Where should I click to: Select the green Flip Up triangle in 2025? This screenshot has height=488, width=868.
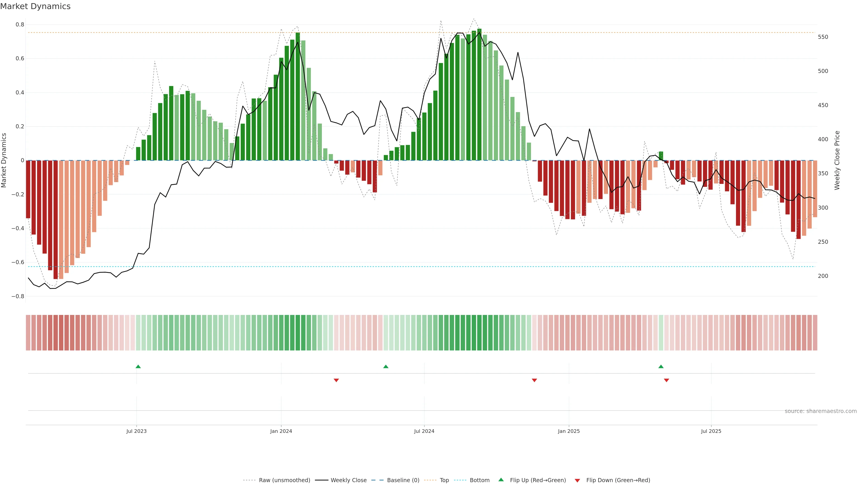pos(661,366)
